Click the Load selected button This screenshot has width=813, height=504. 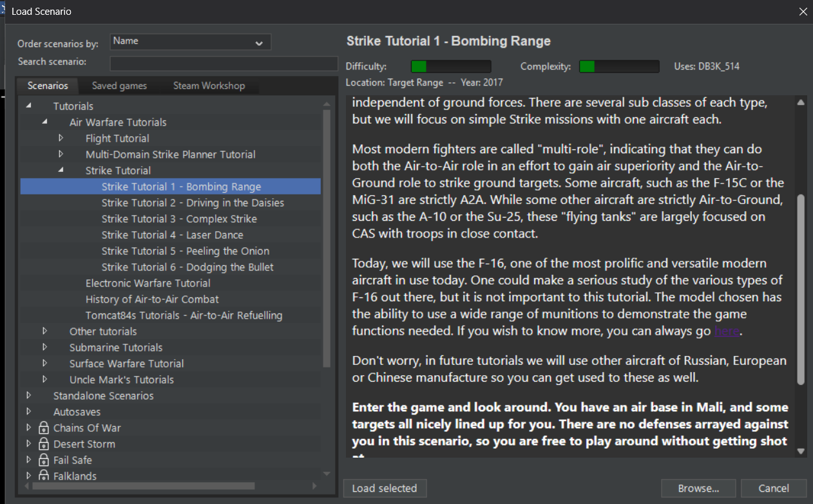point(385,488)
